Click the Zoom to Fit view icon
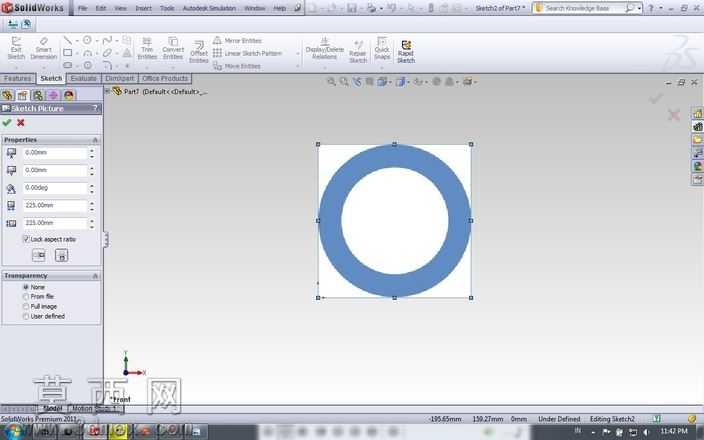 (x=331, y=81)
